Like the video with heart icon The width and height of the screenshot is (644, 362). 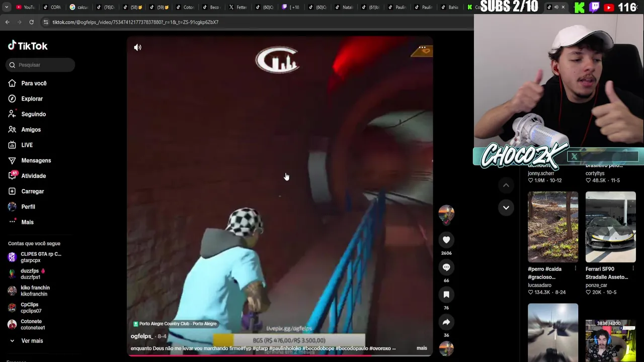point(446,240)
